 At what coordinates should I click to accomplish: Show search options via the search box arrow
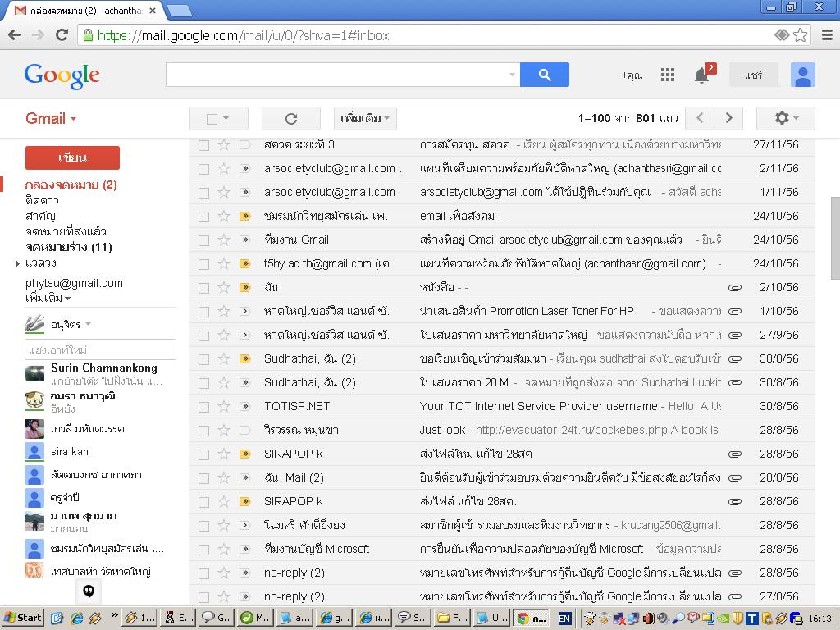512,75
